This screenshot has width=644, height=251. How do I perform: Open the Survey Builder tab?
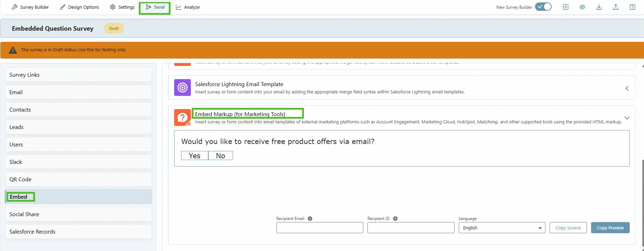30,7
